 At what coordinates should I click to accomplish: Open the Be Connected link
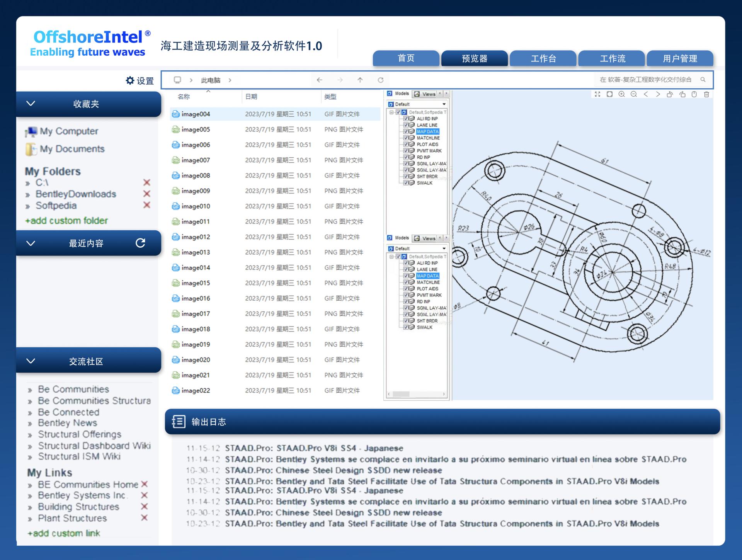click(69, 412)
